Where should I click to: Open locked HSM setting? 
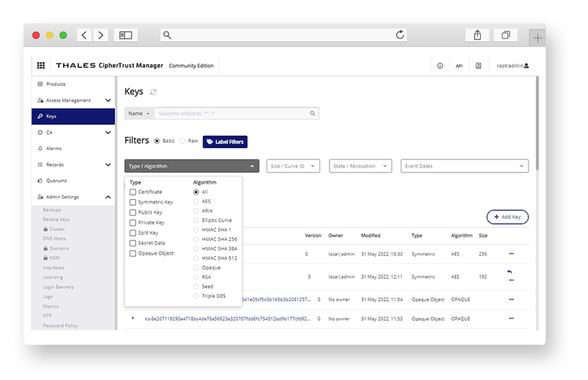tap(51, 258)
